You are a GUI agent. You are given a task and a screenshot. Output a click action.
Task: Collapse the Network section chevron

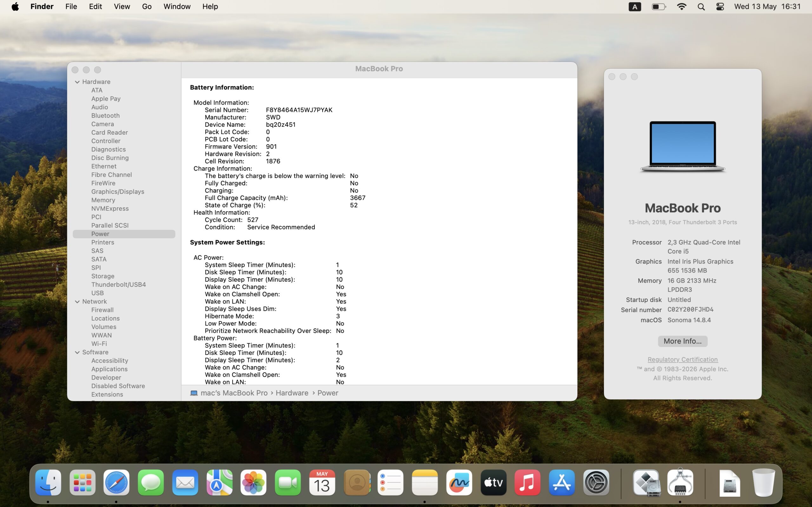pos(77,301)
